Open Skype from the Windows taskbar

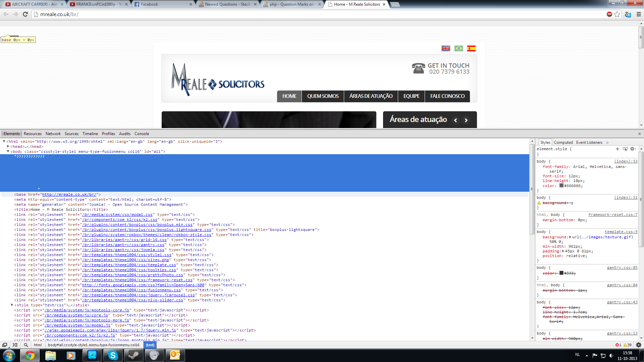[x=113, y=355]
